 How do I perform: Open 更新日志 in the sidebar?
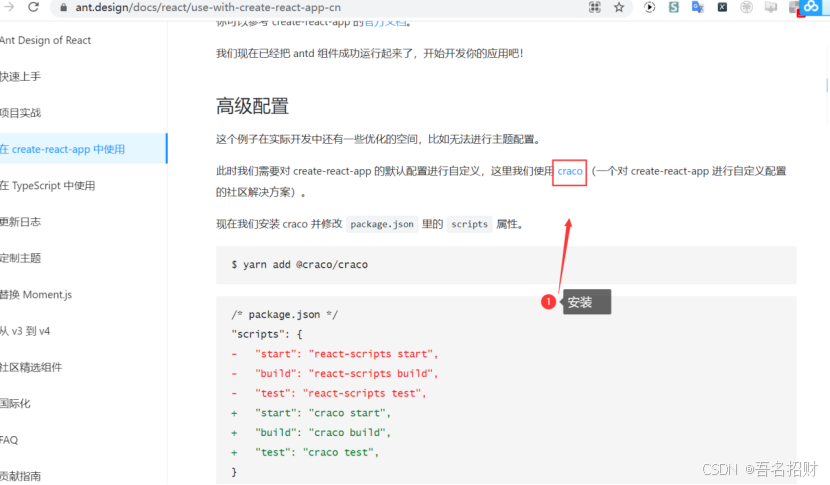click(20, 222)
